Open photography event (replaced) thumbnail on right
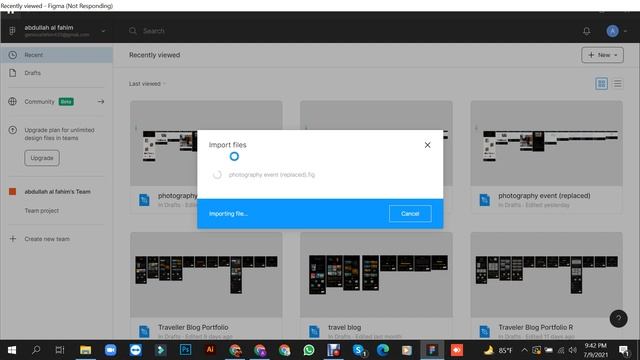The image size is (640, 360). pos(547,143)
